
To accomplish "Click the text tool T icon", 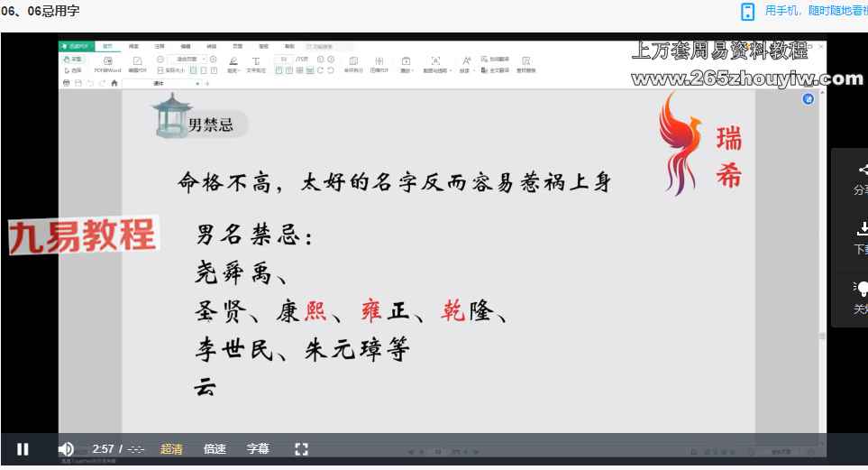I will [x=257, y=60].
